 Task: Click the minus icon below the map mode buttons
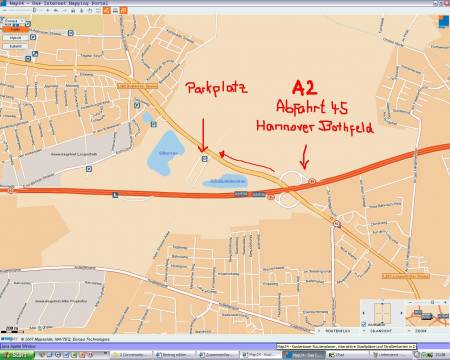(28, 59)
